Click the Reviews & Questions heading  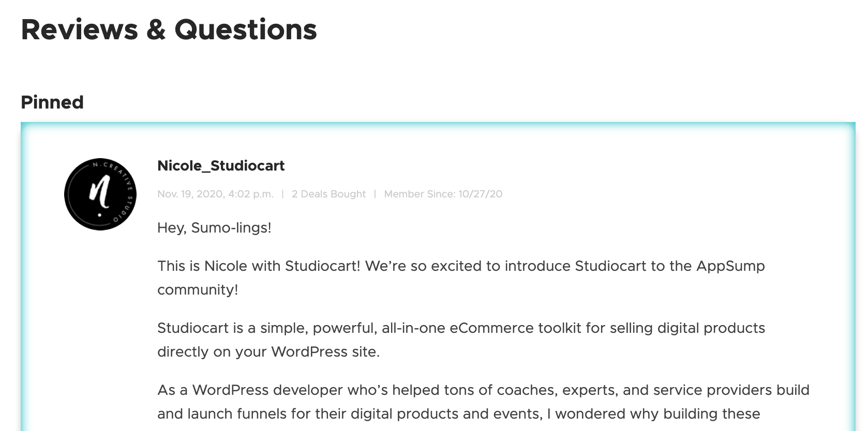(x=169, y=29)
